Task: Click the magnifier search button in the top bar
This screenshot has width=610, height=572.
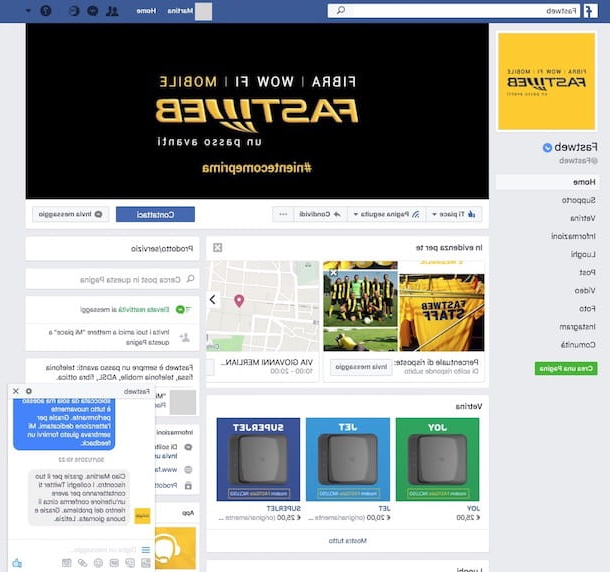Action: click(x=341, y=11)
